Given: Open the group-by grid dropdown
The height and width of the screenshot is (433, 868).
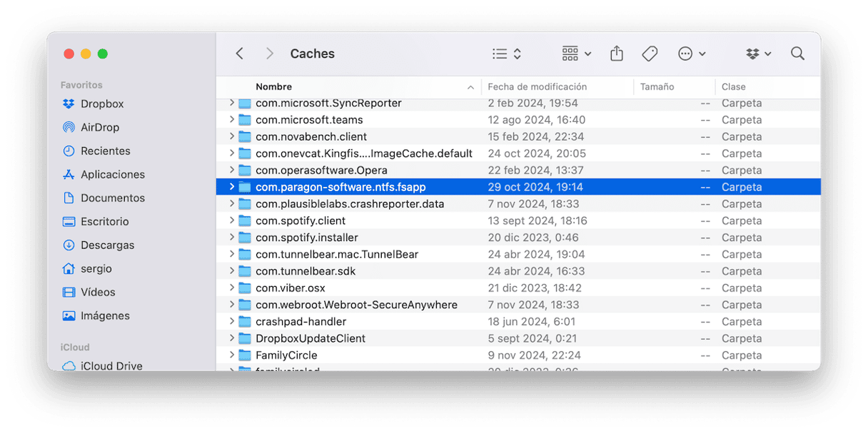Looking at the screenshot, I should coord(577,54).
